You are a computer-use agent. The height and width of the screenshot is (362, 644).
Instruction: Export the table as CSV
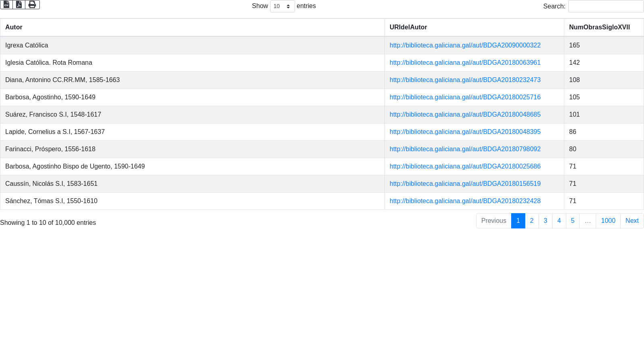click(x=6, y=4)
